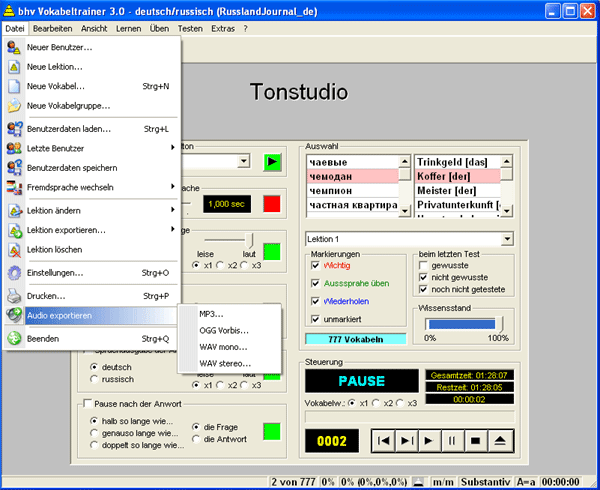Open the Lektion 1 dropdown

(507, 239)
